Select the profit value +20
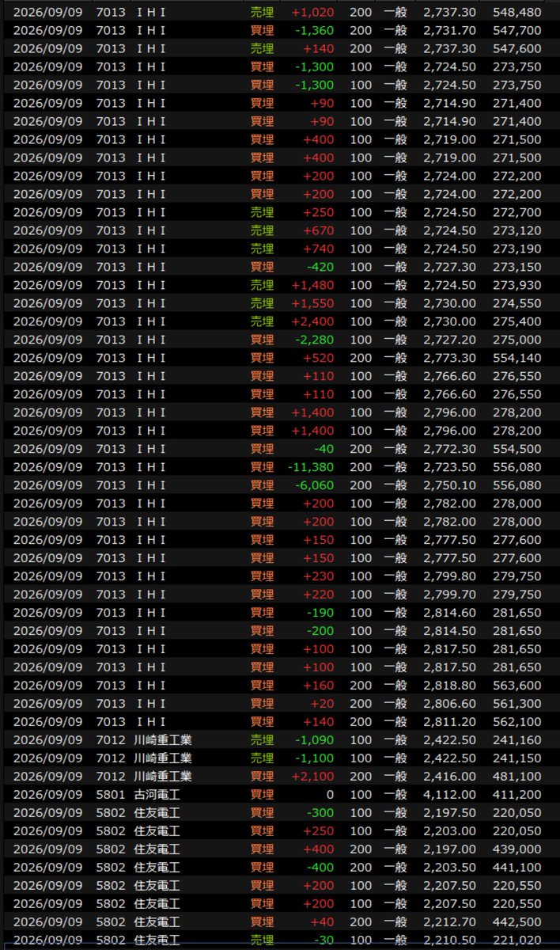 click(323, 704)
